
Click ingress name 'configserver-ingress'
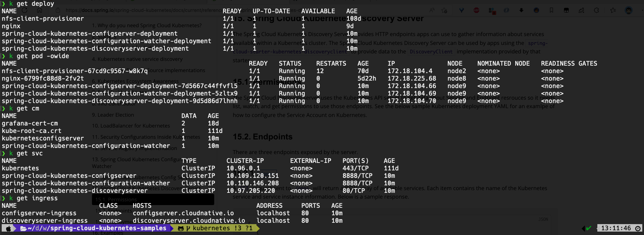tap(39, 213)
